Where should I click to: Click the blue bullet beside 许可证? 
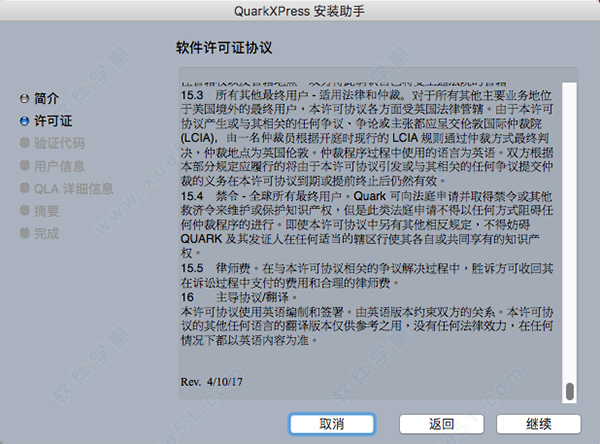(x=24, y=121)
